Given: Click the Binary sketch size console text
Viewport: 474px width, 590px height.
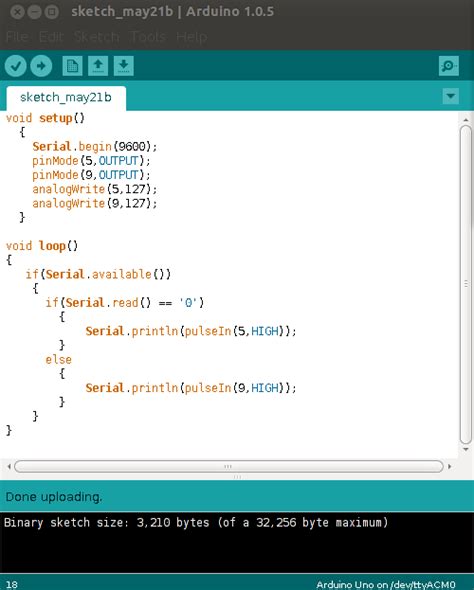Looking at the screenshot, I should tap(196, 523).
